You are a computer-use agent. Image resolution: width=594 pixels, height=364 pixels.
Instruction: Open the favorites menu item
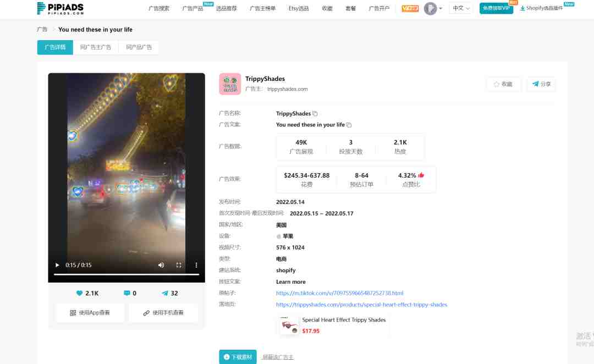(327, 8)
